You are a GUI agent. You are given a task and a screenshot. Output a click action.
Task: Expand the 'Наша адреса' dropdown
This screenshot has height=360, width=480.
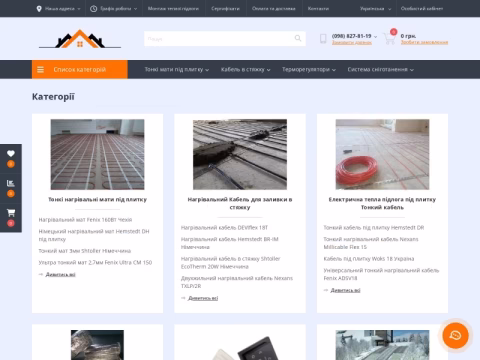[63, 9]
